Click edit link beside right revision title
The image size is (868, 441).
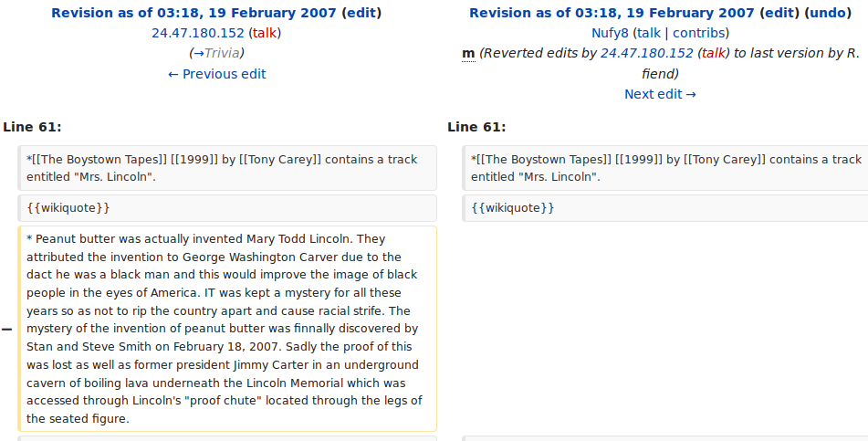[x=779, y=13]
